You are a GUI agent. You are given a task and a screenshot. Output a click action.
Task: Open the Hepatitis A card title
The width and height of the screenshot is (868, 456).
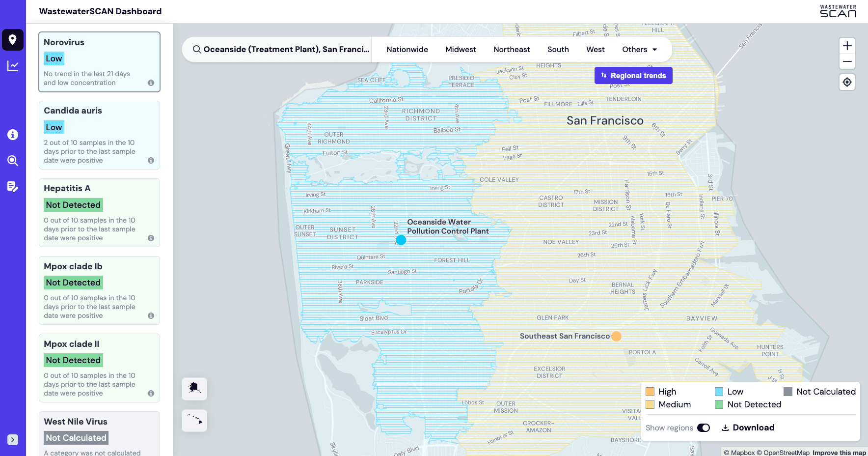tap(67, 188)
